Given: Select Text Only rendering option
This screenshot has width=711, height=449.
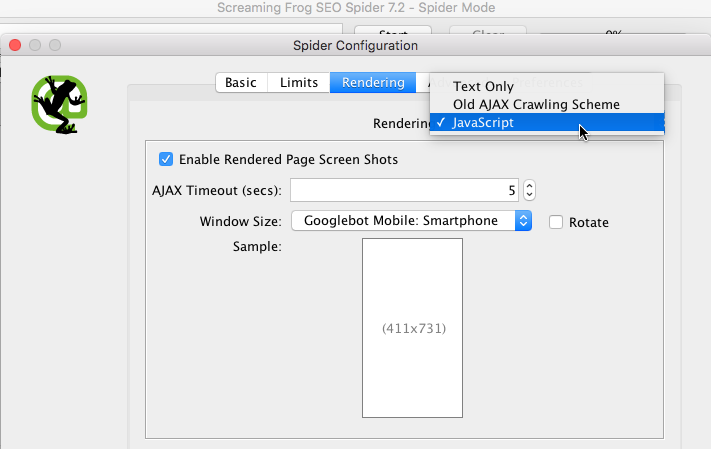Looking at the screenshot, I should pos(483,86).
